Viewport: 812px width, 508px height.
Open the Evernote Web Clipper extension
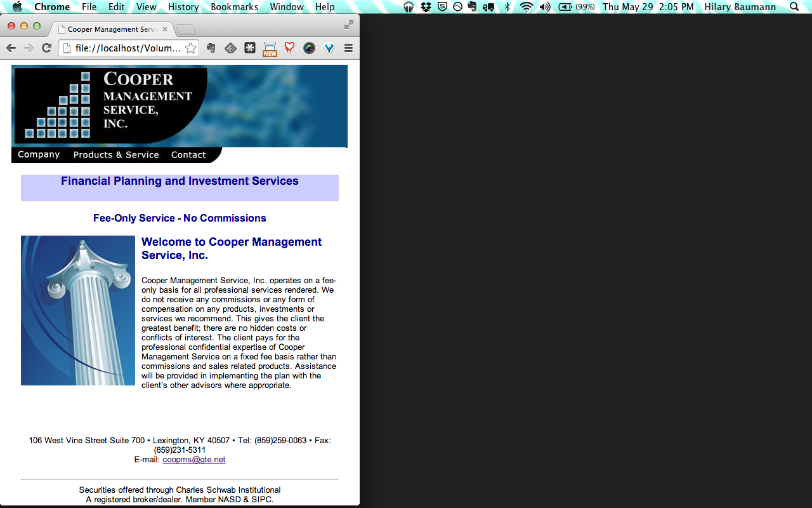tap(211, 48)
